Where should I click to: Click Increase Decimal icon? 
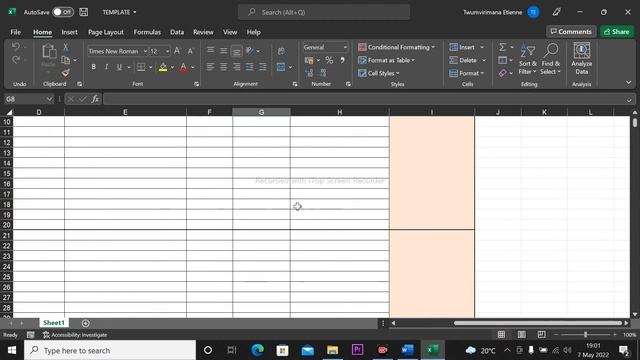click(x=309, y=73)
